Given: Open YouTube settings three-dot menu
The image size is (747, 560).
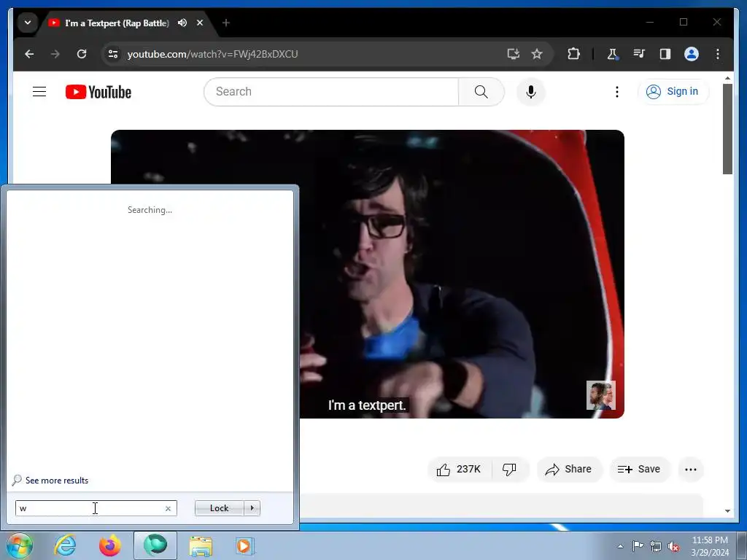Looking at the screenshot, I should pos(617,91).
